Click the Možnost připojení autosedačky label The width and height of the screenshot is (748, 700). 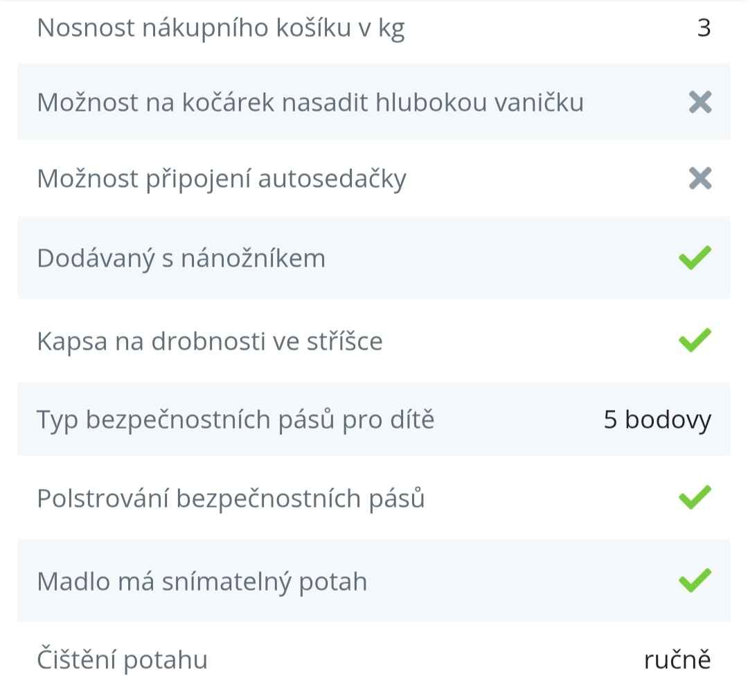222,179
